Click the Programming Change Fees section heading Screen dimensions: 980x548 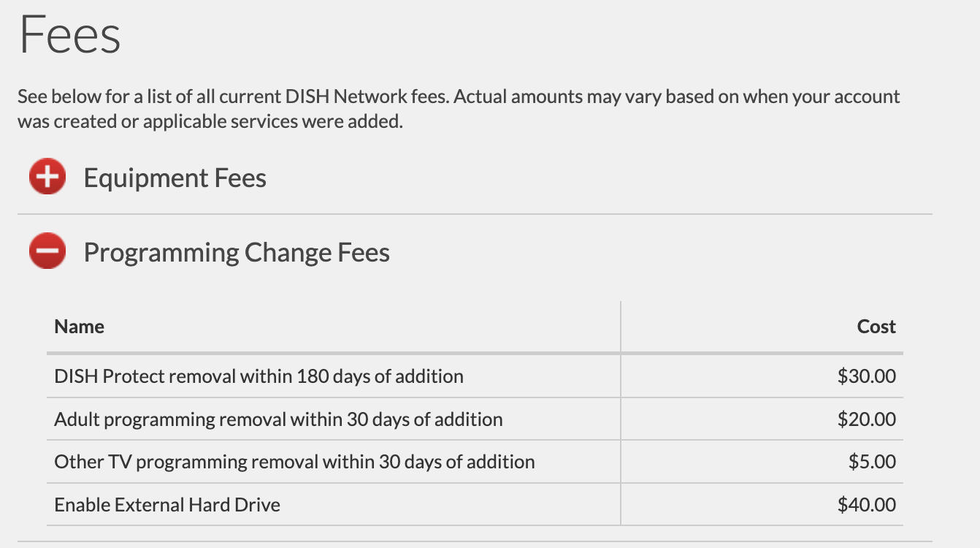click(x=237, y=252)
